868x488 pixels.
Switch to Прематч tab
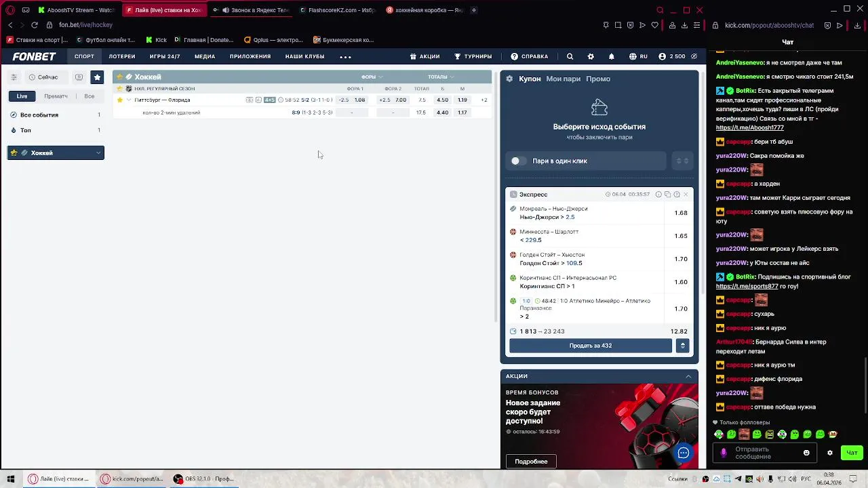click(56, 96)
